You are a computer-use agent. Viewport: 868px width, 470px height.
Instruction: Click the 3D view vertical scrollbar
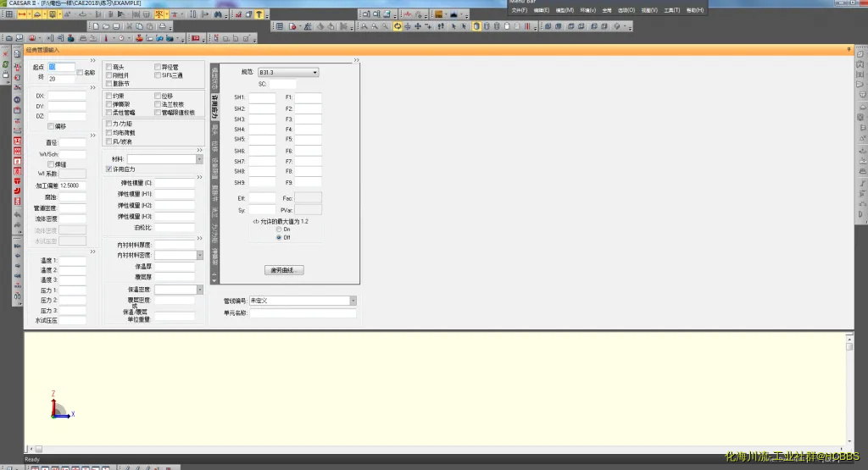tap(849, 390)
